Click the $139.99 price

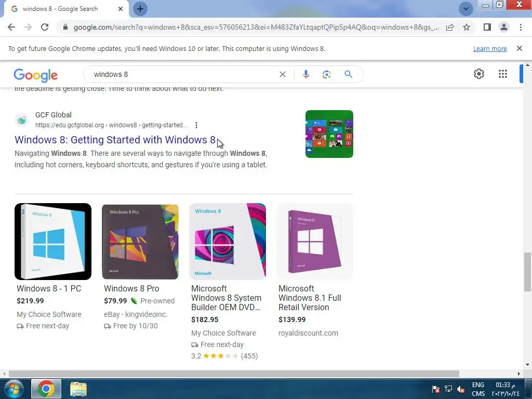[292, 320]
